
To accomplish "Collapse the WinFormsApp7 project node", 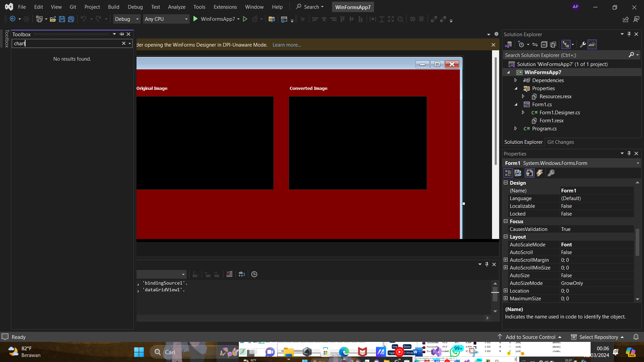I will pyautogui.click(x=508, y=72).
